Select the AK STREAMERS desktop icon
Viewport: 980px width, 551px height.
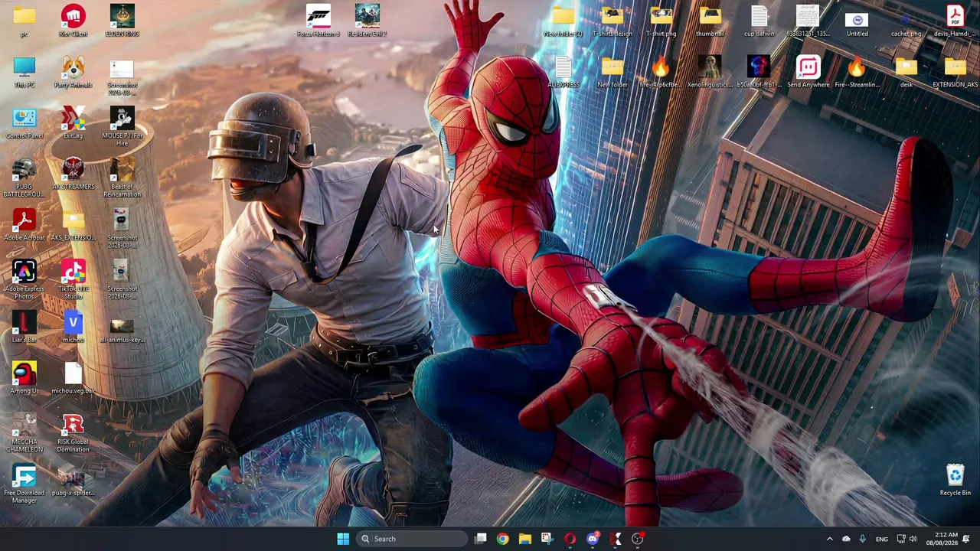pyautogui.click(x=73, y=174)
